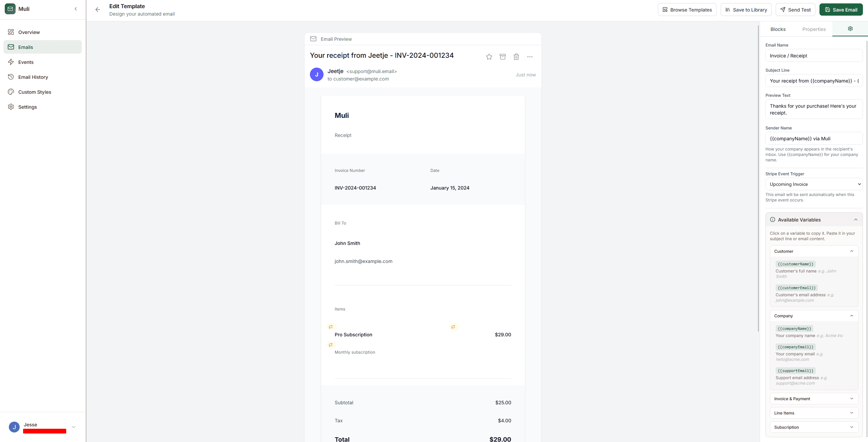Click the Save Email button
The height and width of the screenshot is (442, 868).
(841, 9)
